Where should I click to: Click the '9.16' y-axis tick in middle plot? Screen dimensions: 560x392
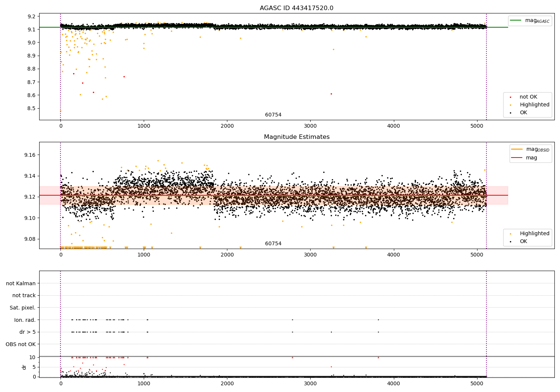(30, 155)
